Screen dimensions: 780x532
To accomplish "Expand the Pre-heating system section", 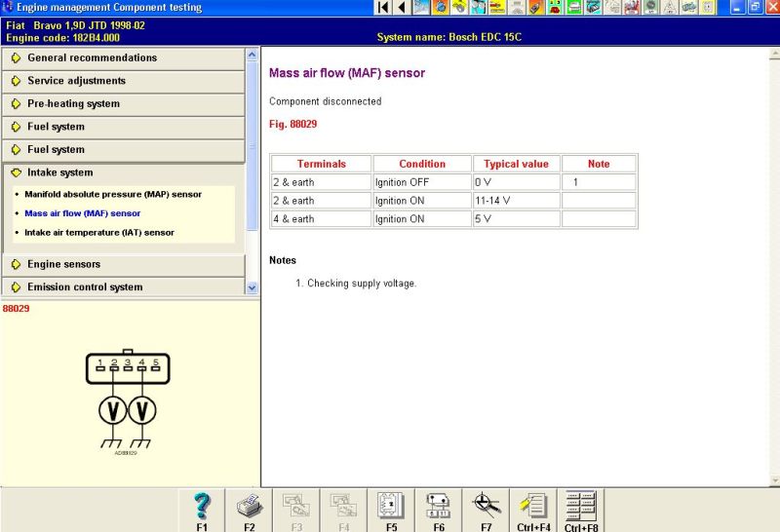I will coord(73,103).
